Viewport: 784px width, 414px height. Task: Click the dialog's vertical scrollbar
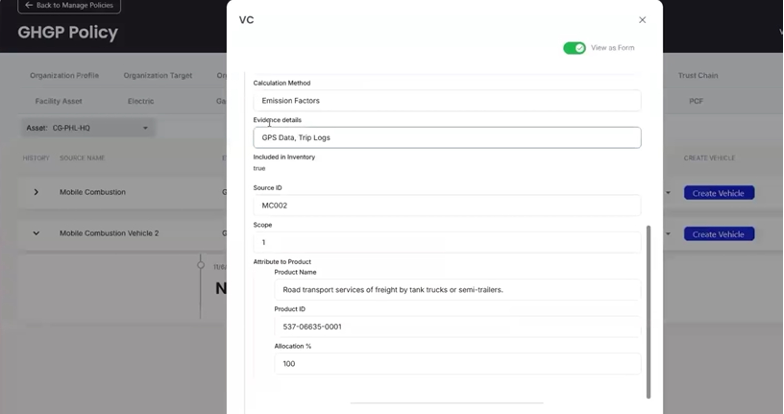point(648,310)
